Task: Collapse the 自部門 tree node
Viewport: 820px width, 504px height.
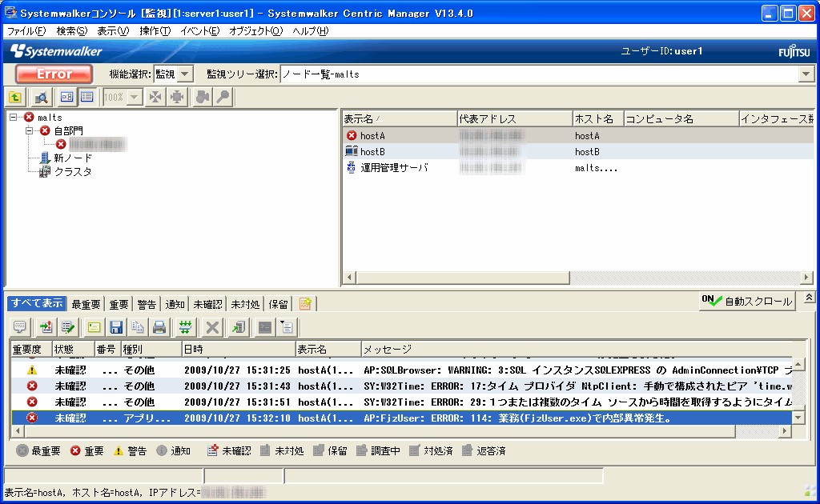Action: (30, 130)
